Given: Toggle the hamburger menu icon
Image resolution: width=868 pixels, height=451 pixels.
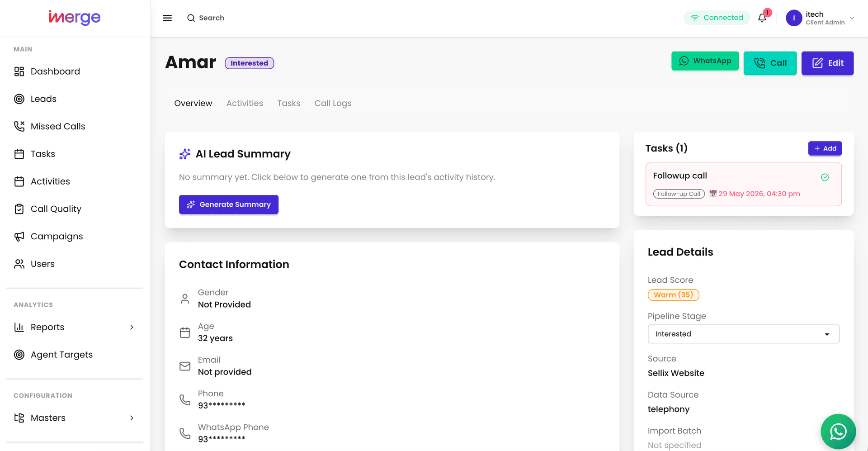Looking at the screenshot, I should pos(167,18).
